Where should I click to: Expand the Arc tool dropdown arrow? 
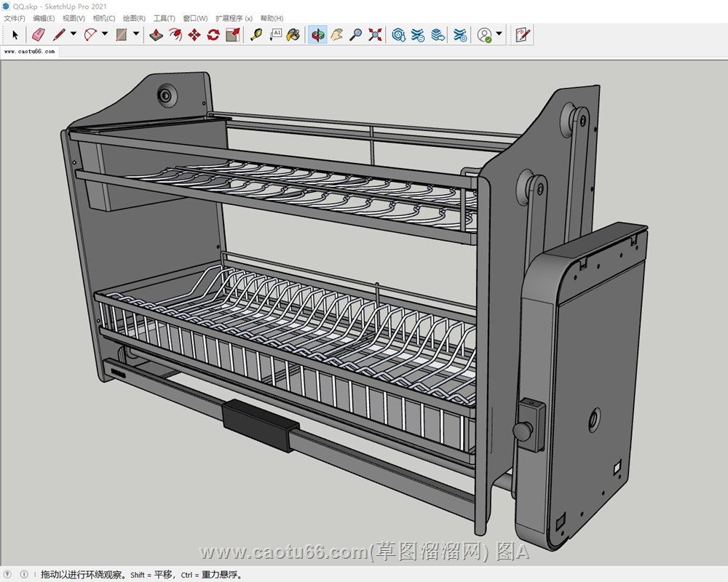105,34
